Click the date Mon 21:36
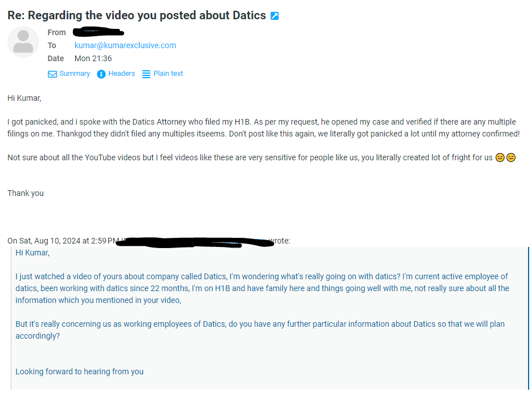532x397 pixels. click(x=93, y=58)
